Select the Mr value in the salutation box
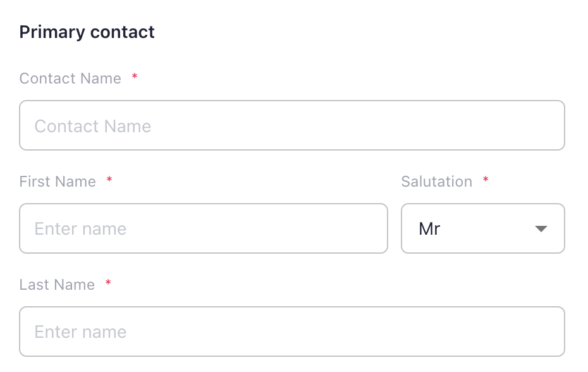This screenshot has height=372, width=588. (x=431, y=228)
